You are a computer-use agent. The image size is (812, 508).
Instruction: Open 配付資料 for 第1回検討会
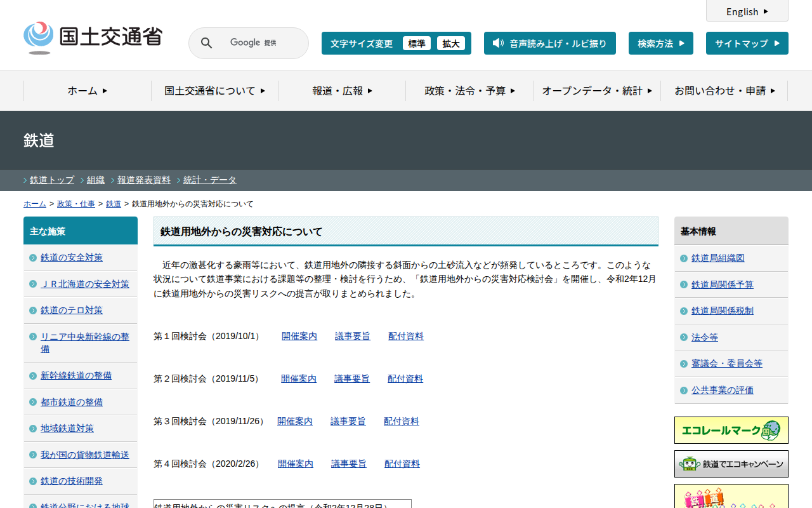pos(406,336)
